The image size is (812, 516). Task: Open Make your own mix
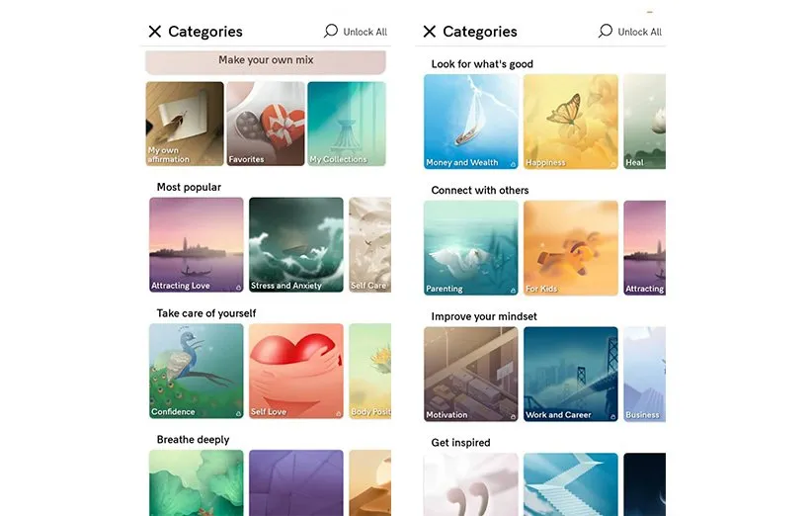(266, 61)
